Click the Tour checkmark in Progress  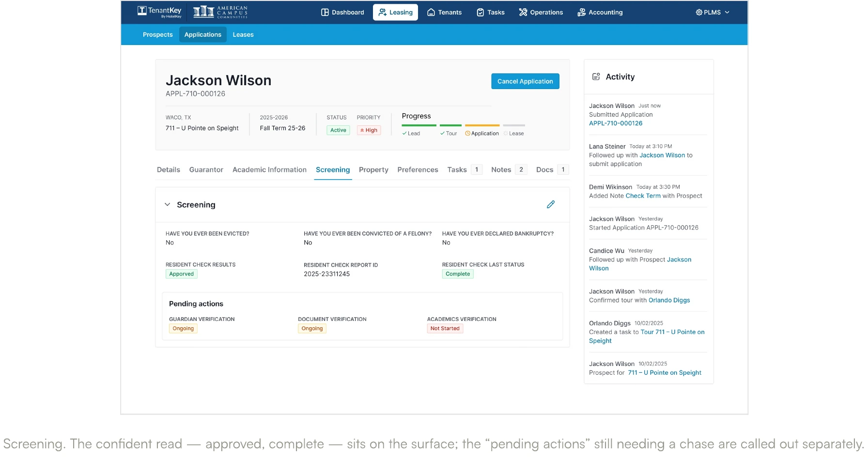[x=442, y=133]
